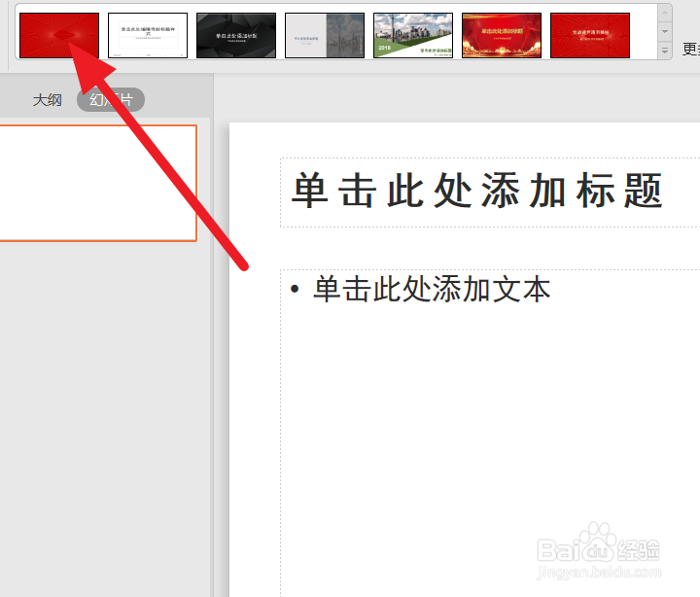
Task: Expand the full design template gallery
Action: 665,51
